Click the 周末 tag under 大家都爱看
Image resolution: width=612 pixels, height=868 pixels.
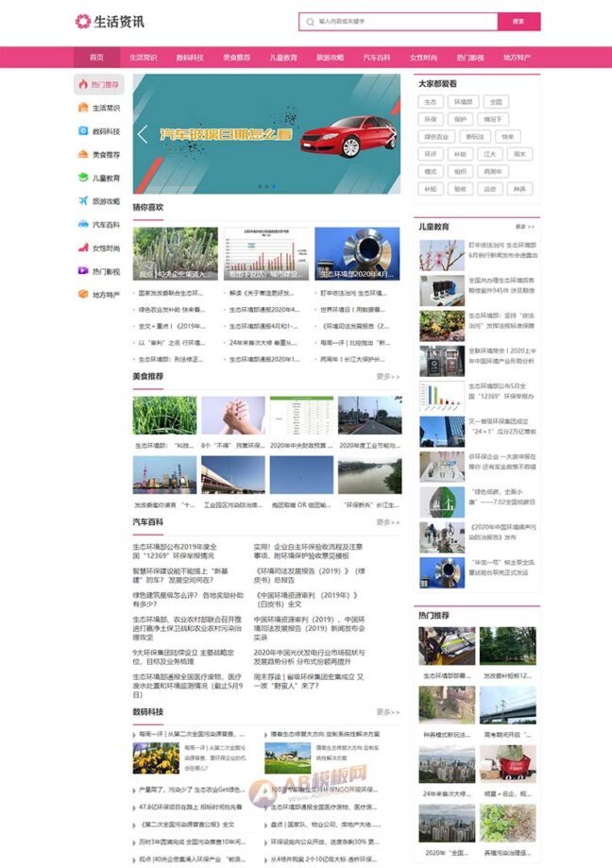click(519, 154)
